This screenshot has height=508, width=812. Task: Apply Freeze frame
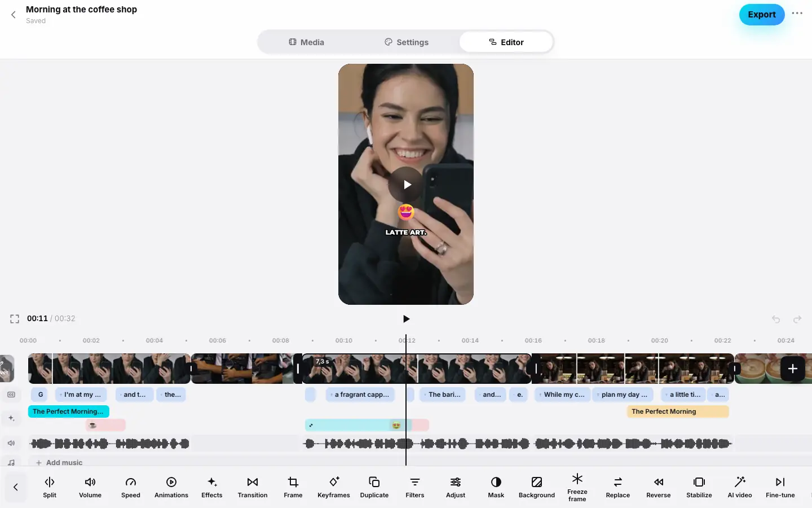tap(577, 487)
